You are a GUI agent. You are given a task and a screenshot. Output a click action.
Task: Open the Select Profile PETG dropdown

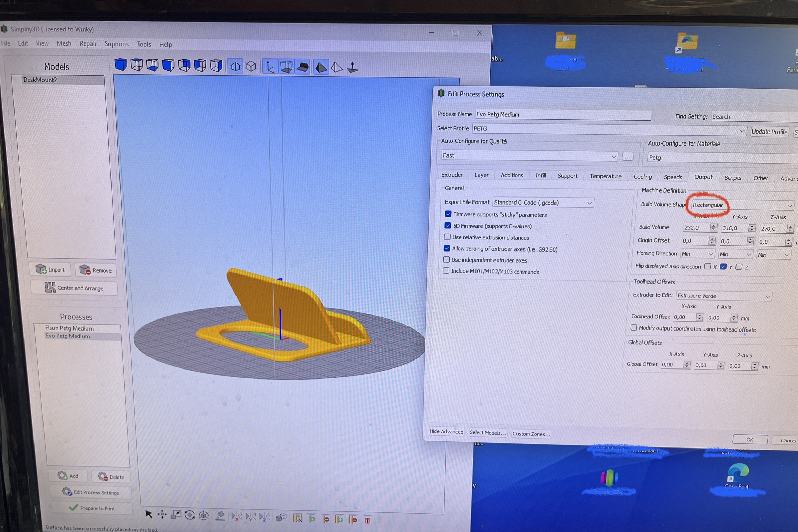click(609, 129)
